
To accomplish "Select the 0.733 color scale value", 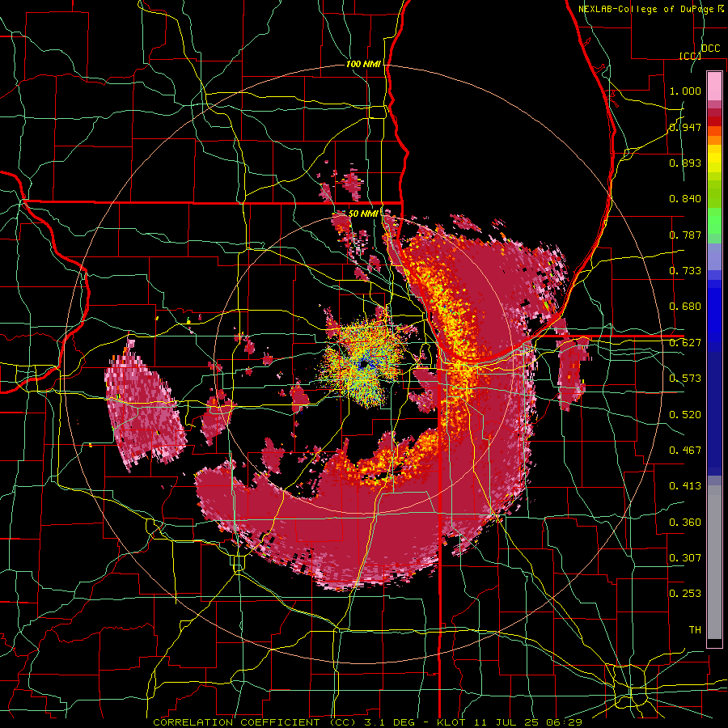I will pos(685,271).
